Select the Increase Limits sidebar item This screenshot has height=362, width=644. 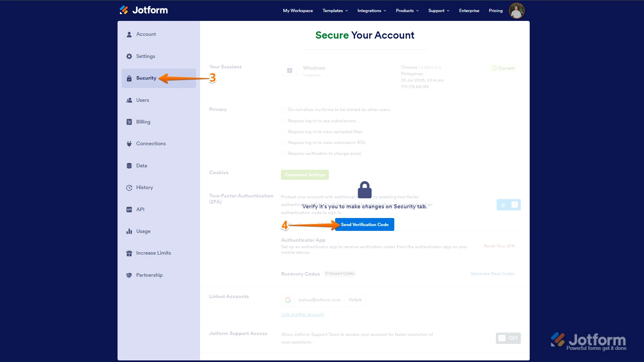click(x=153, y=253)
